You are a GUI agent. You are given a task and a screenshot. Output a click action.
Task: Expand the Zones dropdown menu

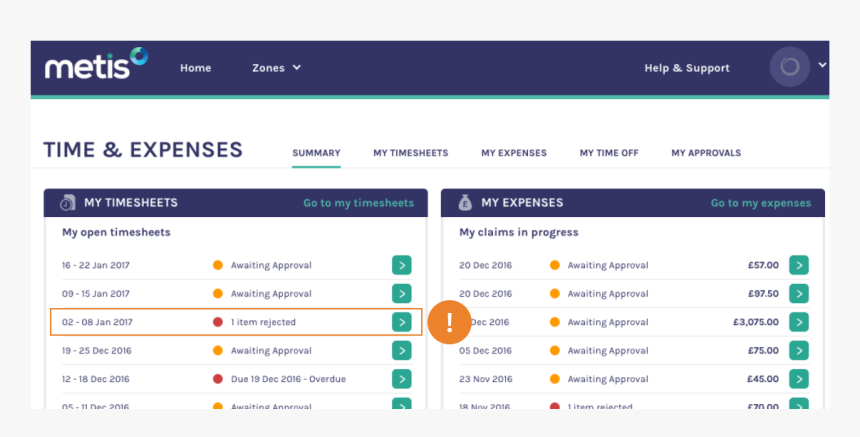276,68
